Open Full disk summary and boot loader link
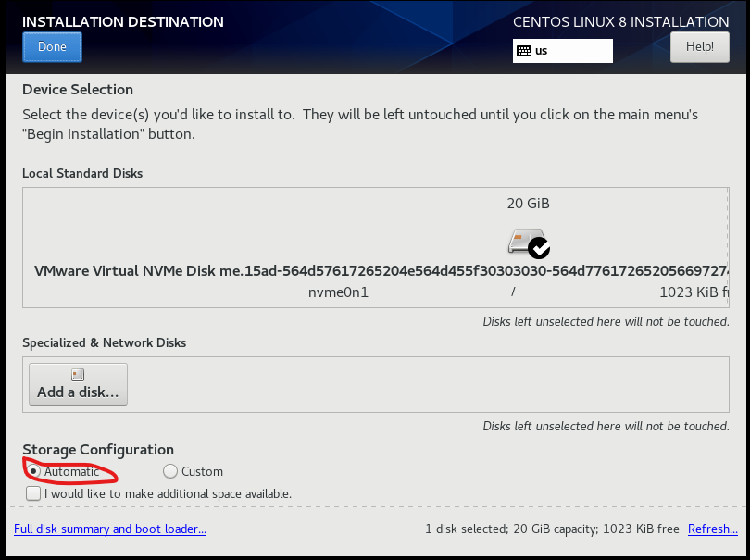This screenshot has width=750, height=560. click(x=110, y=529)
